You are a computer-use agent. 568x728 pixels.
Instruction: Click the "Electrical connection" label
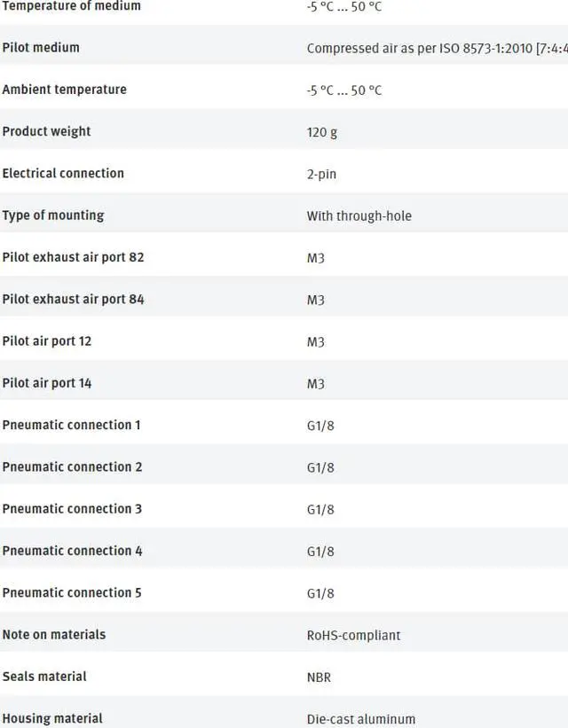pyautogui.click(x=63, y=173)
